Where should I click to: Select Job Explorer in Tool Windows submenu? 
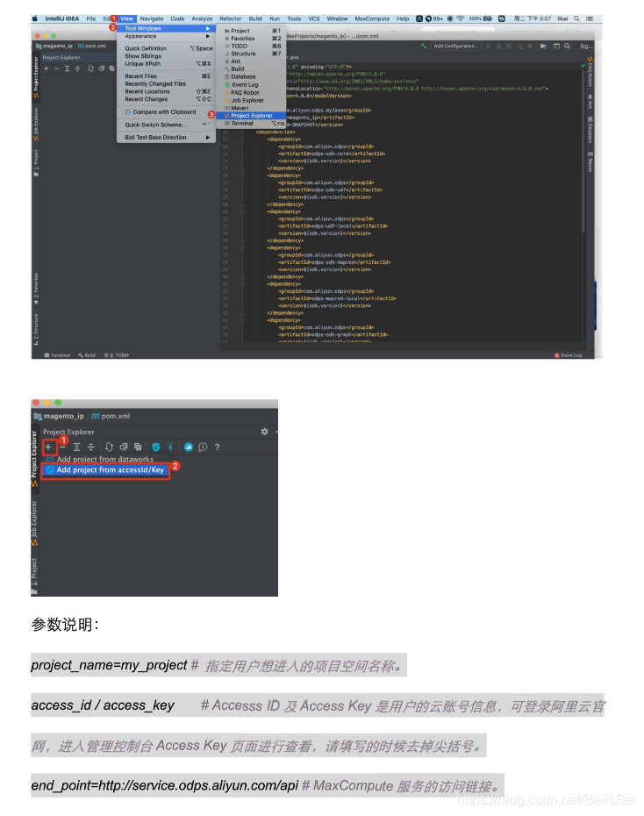click(x=251, y=100)
